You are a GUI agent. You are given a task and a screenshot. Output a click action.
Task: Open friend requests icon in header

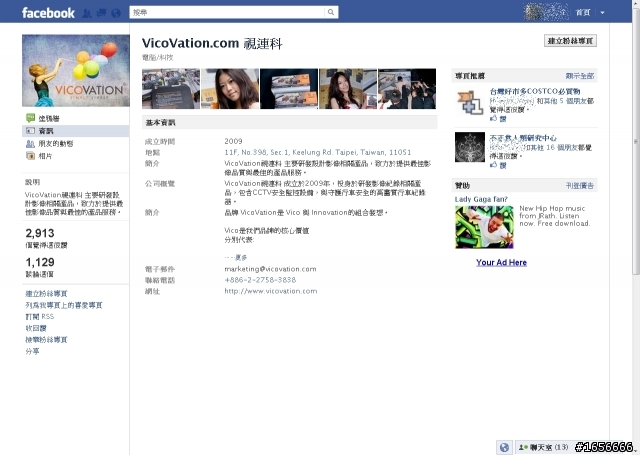pyautogui.click(x=87, y=13)
